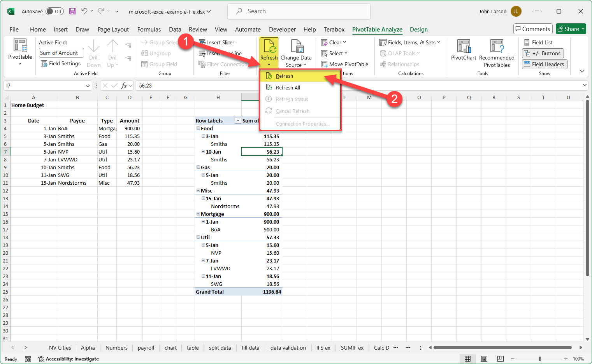592x364 pixels.
Task: Click the Insert Slicer icon
Action: 202,42
